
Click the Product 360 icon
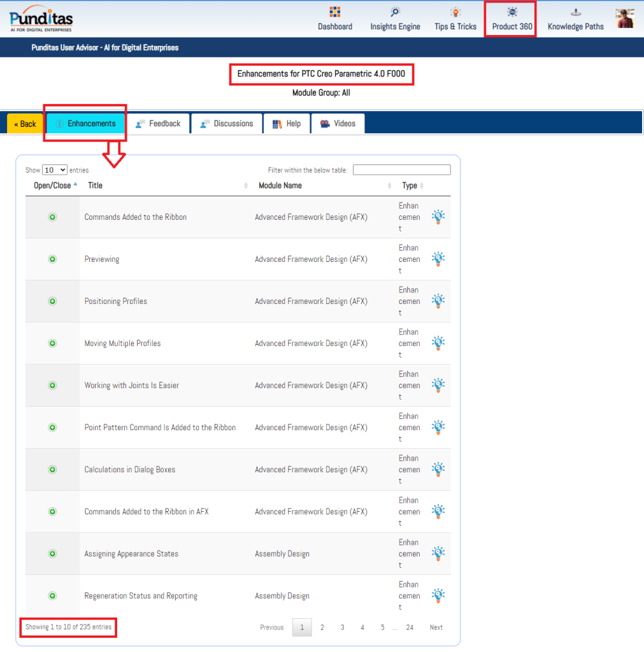click(x=512, y=13)
